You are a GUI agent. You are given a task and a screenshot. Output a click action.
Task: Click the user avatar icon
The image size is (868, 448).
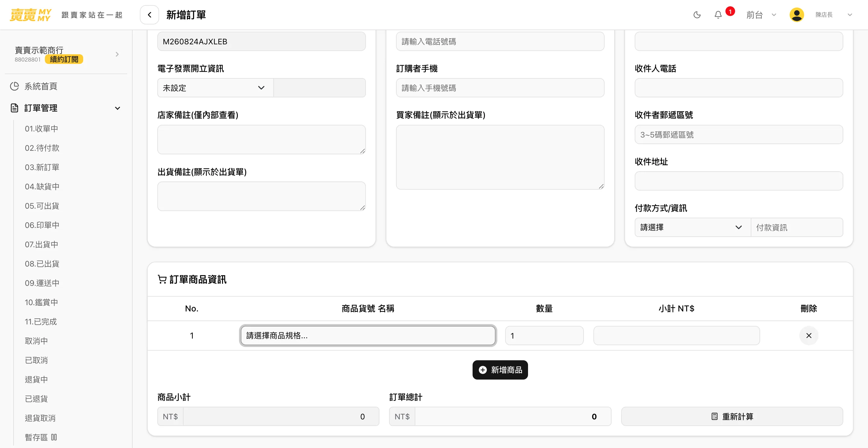pos(797,15)
